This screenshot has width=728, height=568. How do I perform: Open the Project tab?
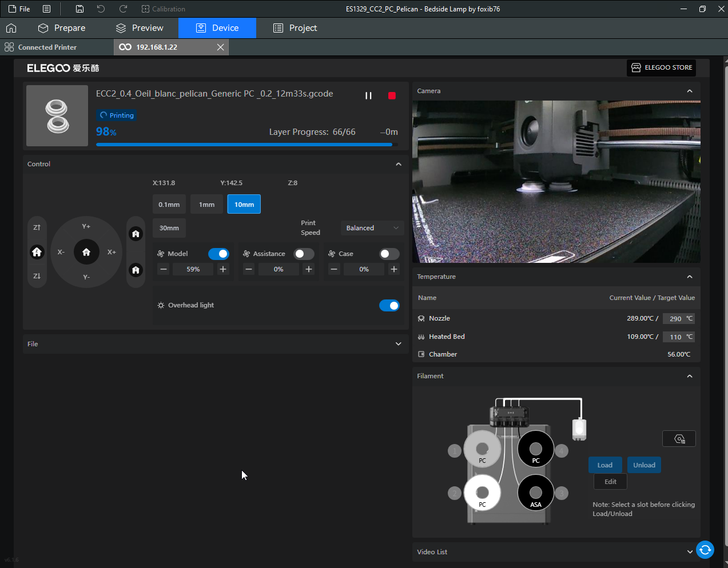point(295,28)
